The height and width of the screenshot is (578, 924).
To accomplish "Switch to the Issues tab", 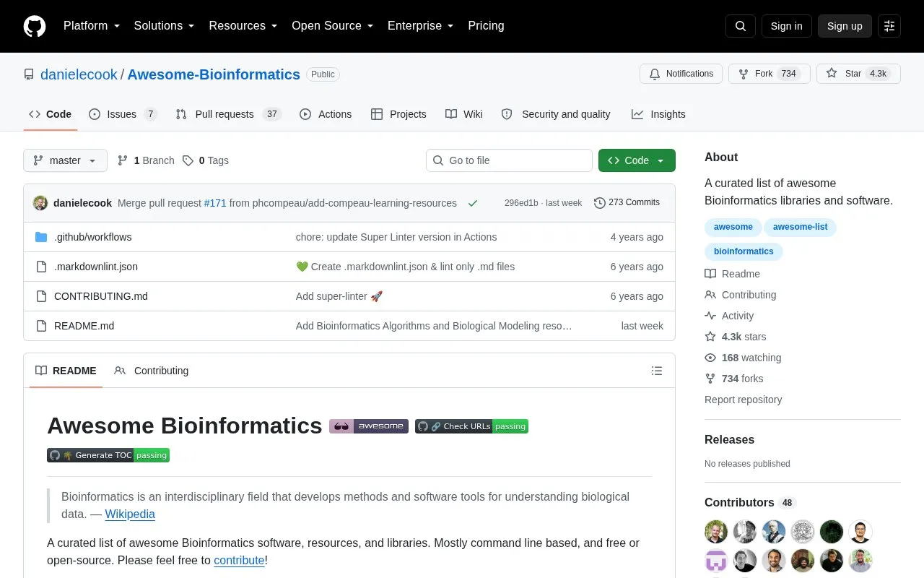I will pos(123,114).
